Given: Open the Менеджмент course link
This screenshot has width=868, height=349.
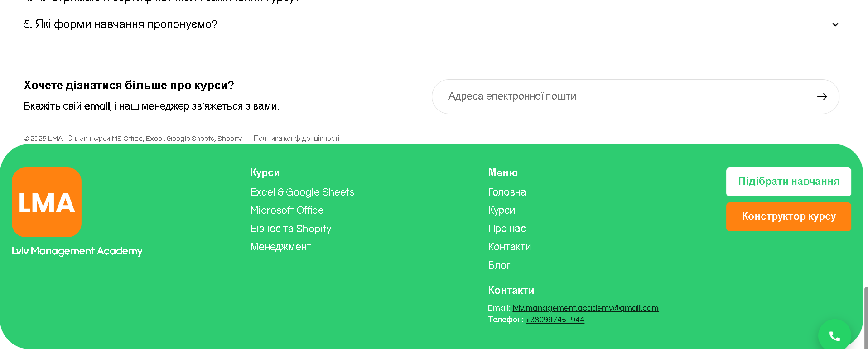Looking at the screenshot, I should point(280,247).
